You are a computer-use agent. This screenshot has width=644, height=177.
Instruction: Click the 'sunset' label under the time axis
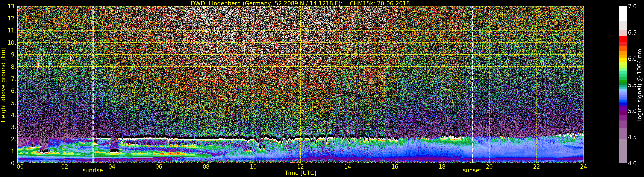pos(472,170)
